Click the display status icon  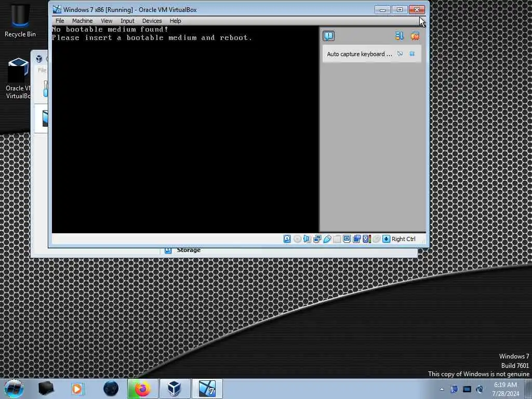click(x=347, y=239)
